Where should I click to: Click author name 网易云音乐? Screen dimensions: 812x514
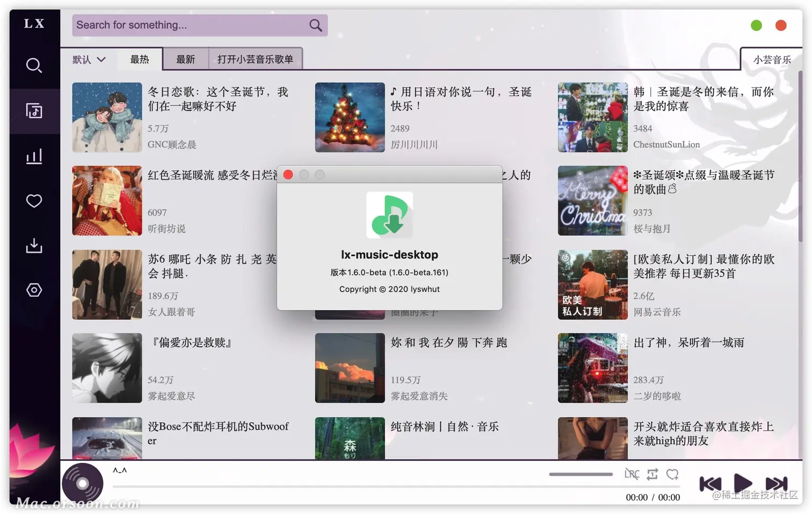point(657,312)
